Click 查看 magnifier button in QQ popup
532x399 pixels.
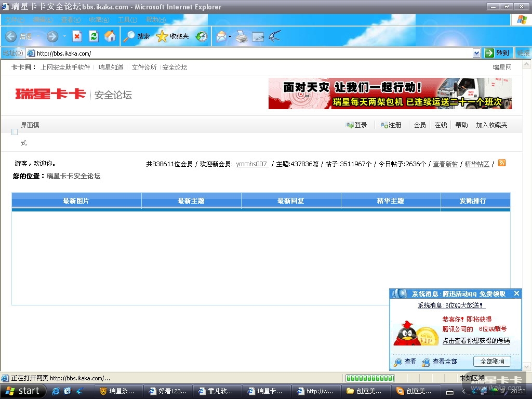tap(405, 362)
